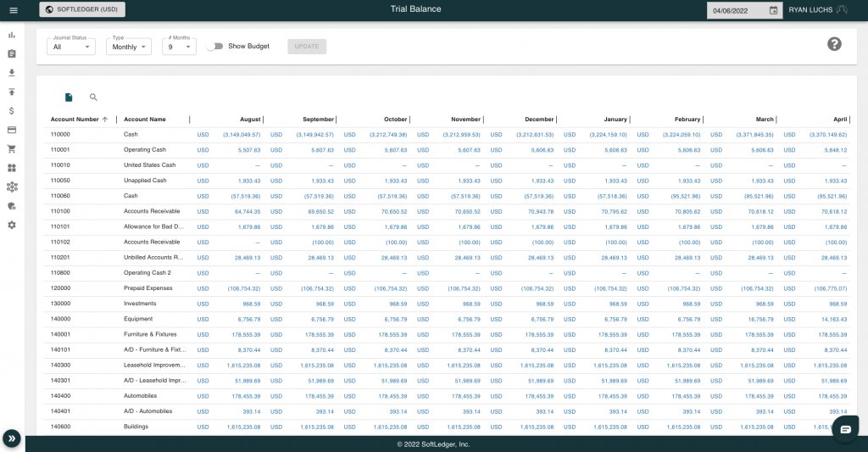This screenshot has width=868, height=452.
Task: Select account number 110010
Action: tap(60, 165)
